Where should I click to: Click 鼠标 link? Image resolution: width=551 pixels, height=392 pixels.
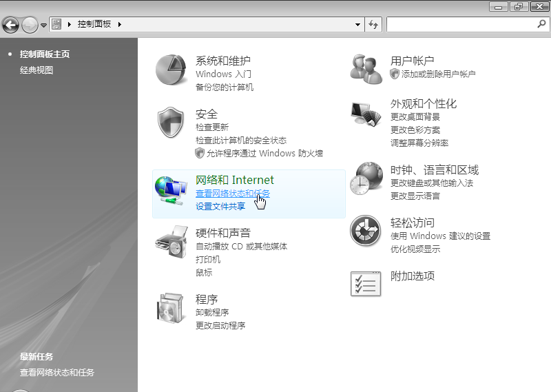[204, 272]
